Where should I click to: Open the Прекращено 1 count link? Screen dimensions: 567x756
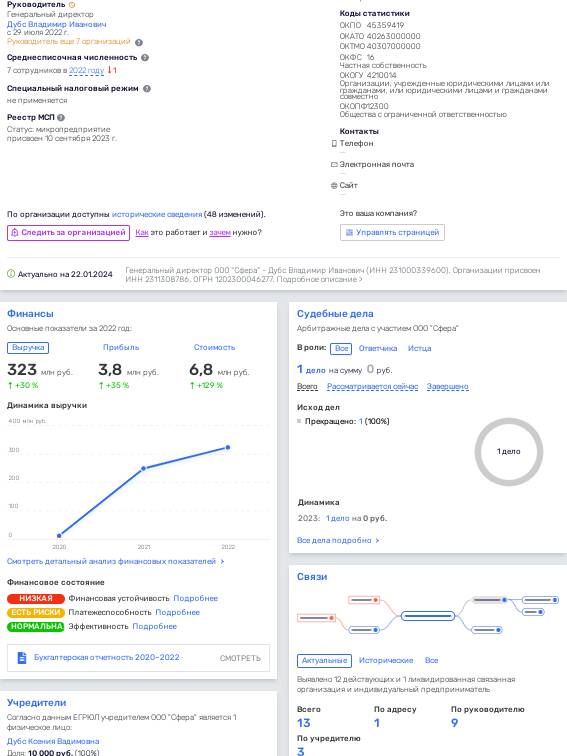tap(361, 421)
